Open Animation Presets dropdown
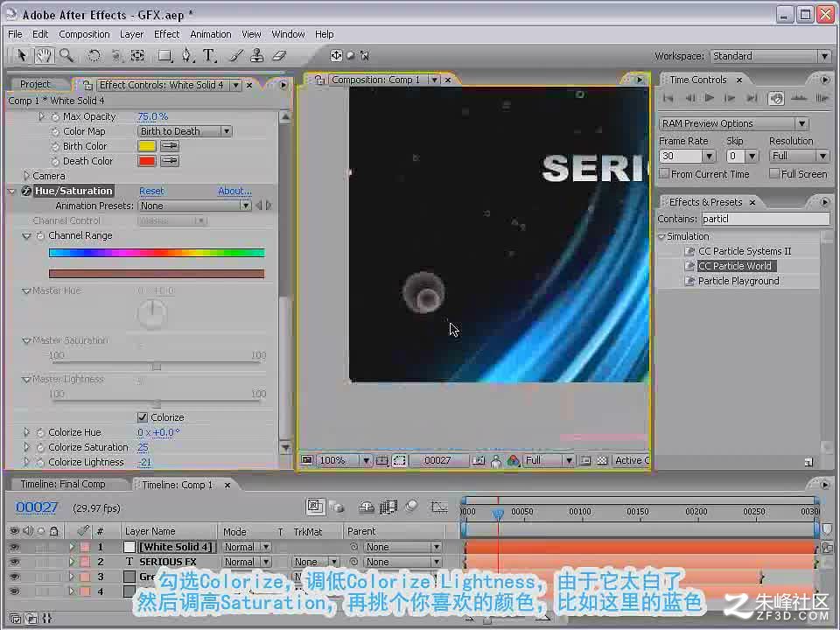840x630 pixels. tap(194, 206)
